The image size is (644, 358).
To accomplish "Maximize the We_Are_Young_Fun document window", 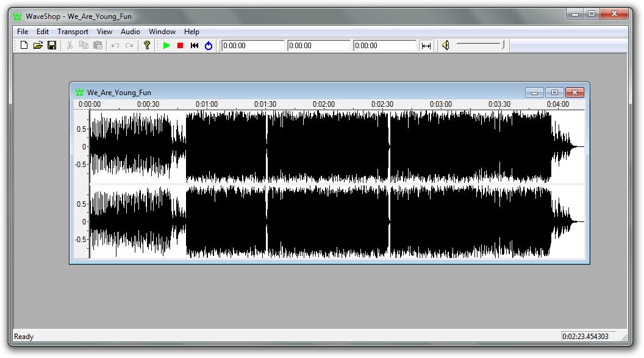I will coord(554,93).
